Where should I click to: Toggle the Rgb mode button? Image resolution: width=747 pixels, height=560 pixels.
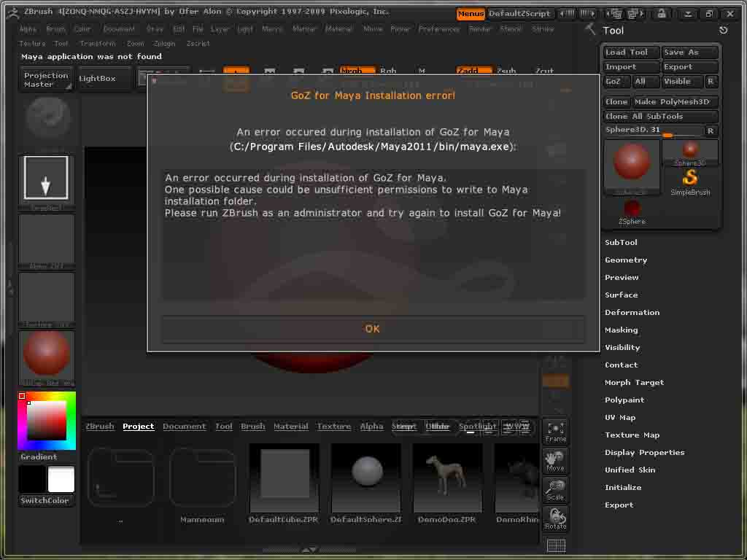coord(388,71)
